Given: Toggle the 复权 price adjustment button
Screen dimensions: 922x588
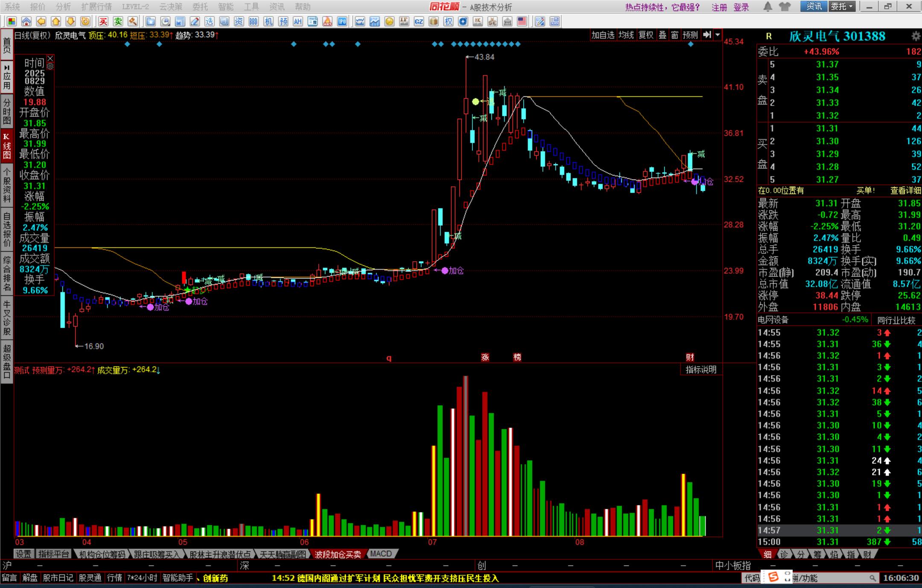Looking at the screenshot, I should pos(645,35).
